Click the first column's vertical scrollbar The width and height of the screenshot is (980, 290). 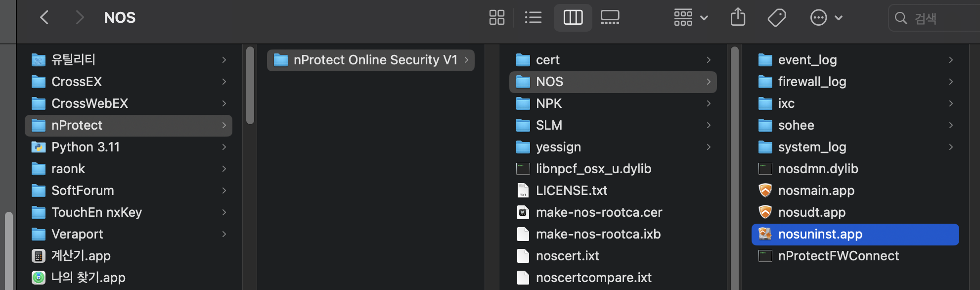point(250,85)
